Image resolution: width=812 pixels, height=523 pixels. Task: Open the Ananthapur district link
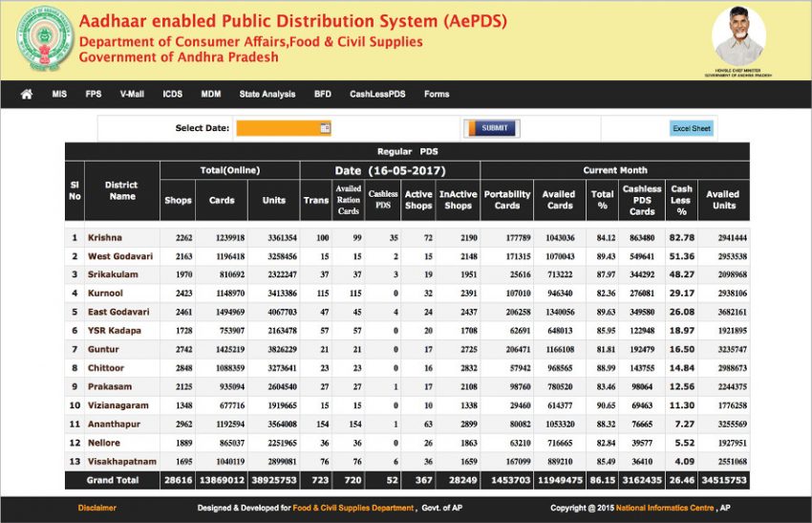tap(114, 424)
